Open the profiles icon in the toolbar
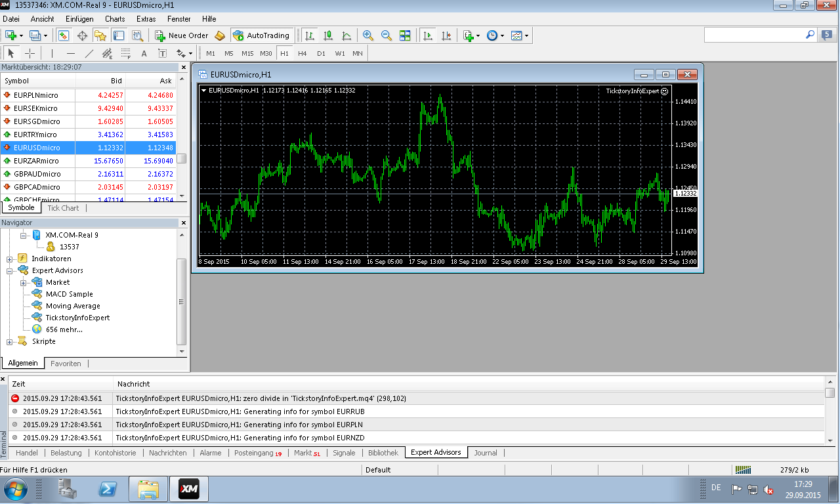This screenshot has height=504, width=840. (x=35, y=35)
